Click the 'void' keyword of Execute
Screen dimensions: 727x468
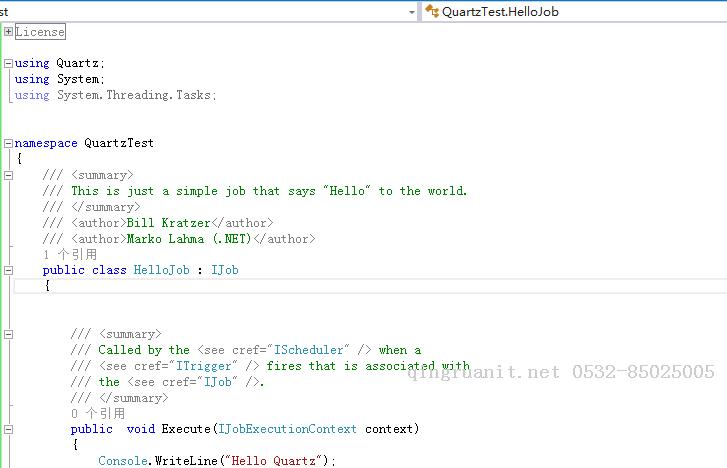(x=141, y=429)
